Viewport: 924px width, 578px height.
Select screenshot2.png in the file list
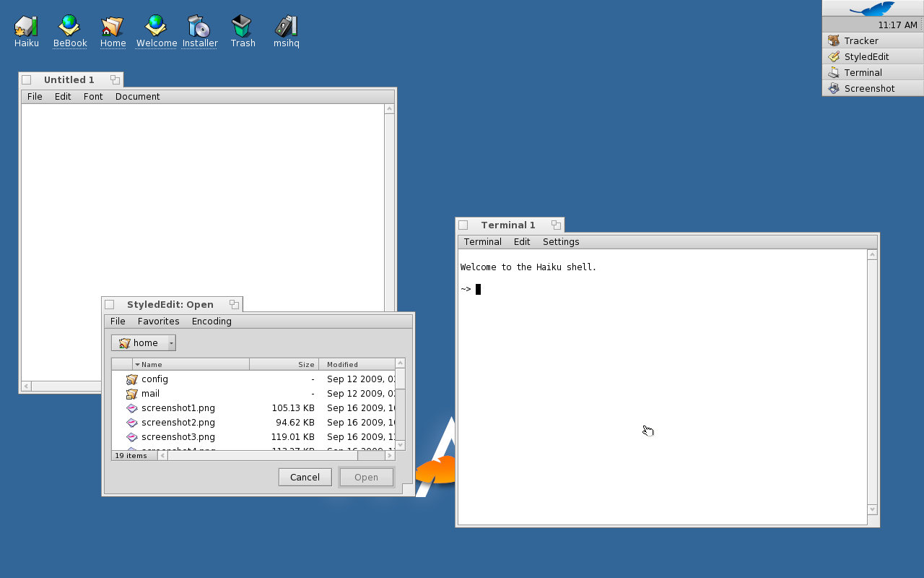pos(178,423)
